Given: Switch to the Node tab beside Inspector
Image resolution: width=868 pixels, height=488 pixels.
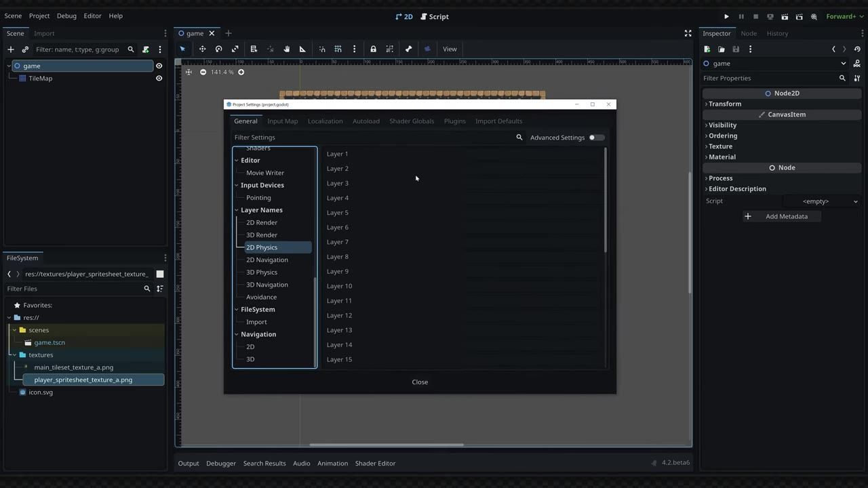Looking at the screenshot, I should [x=749, y=33].
